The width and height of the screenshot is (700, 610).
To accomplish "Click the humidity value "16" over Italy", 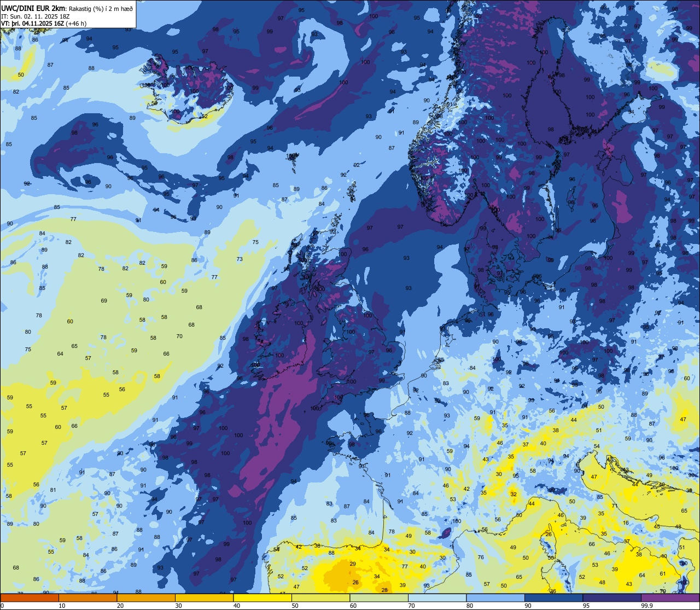I will tap(626, 523).
